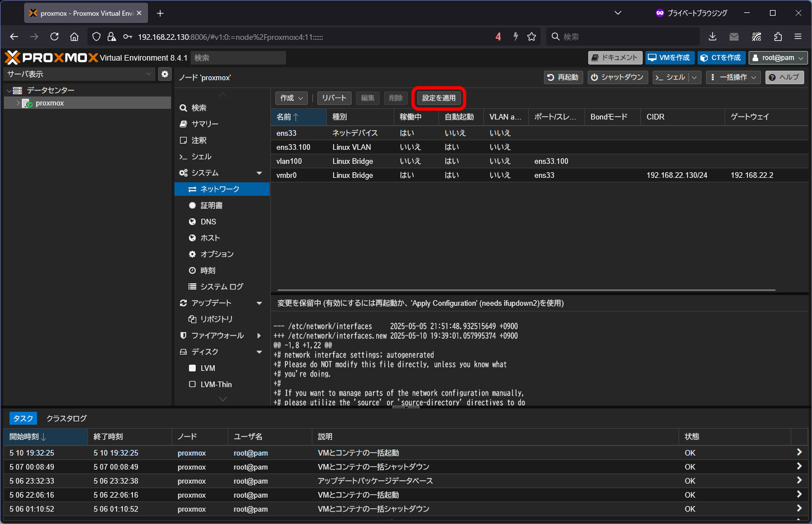Open the browser hamburger menu

[x=798, y=36]
